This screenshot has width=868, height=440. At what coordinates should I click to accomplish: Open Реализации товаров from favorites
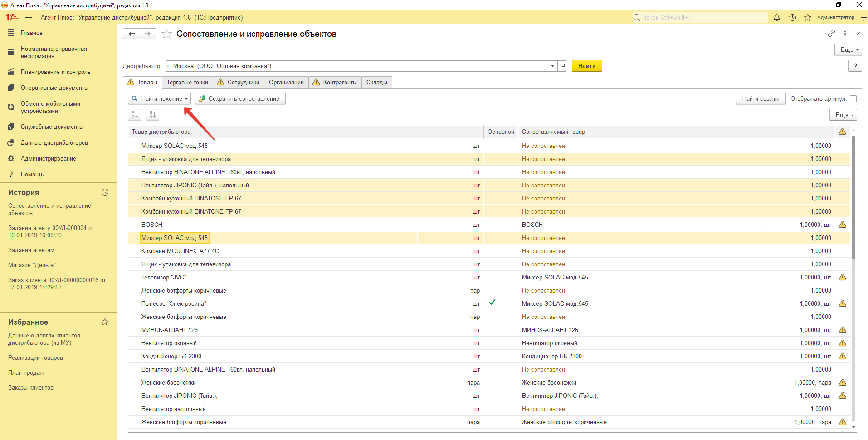tap(35, 357)
